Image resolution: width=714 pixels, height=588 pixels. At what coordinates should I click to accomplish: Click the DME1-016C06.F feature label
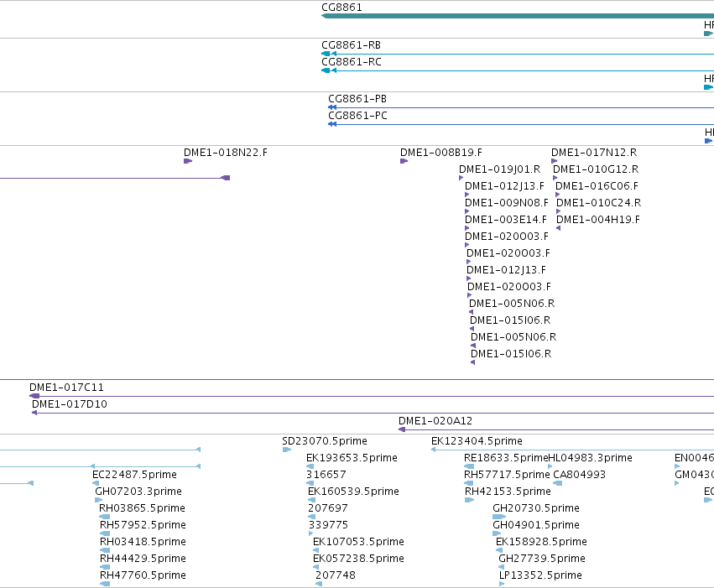point(597,186)
